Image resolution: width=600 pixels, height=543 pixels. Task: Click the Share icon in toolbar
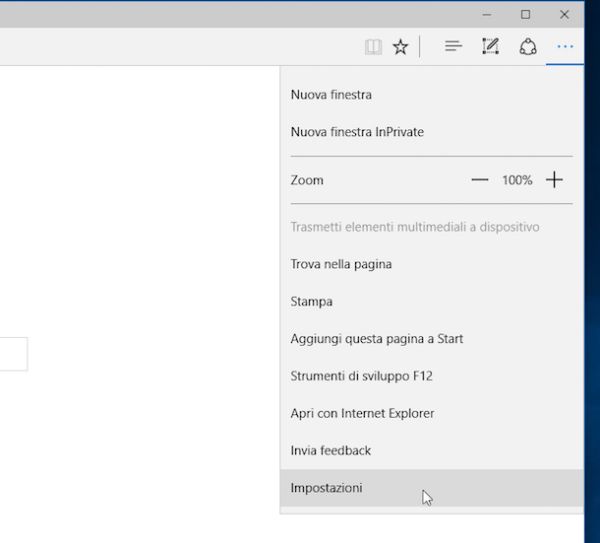coord(527,47)
